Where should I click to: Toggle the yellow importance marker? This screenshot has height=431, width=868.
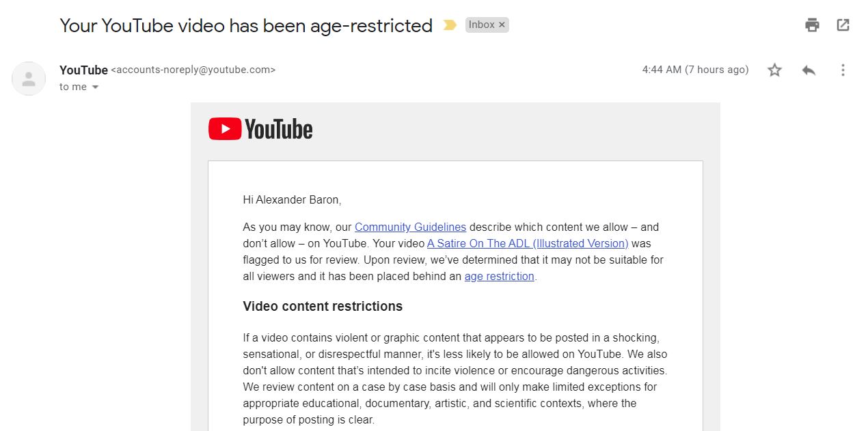pyautogui.click(x=449, y=25)
